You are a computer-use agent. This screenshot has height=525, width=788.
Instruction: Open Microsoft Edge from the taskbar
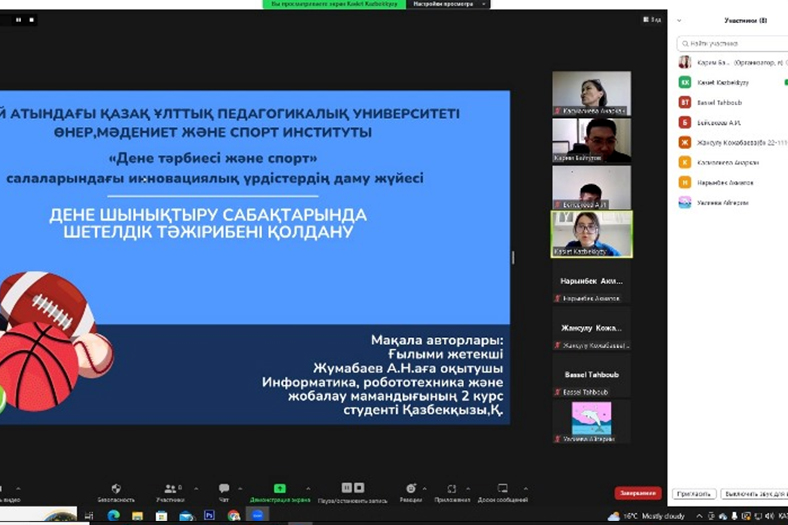(113, 516)
